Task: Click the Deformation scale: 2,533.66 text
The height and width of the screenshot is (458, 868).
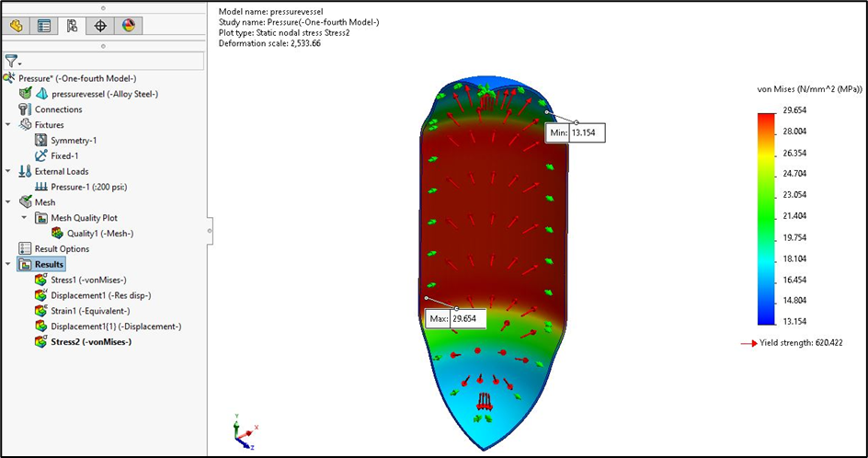Action: point(269,43)
